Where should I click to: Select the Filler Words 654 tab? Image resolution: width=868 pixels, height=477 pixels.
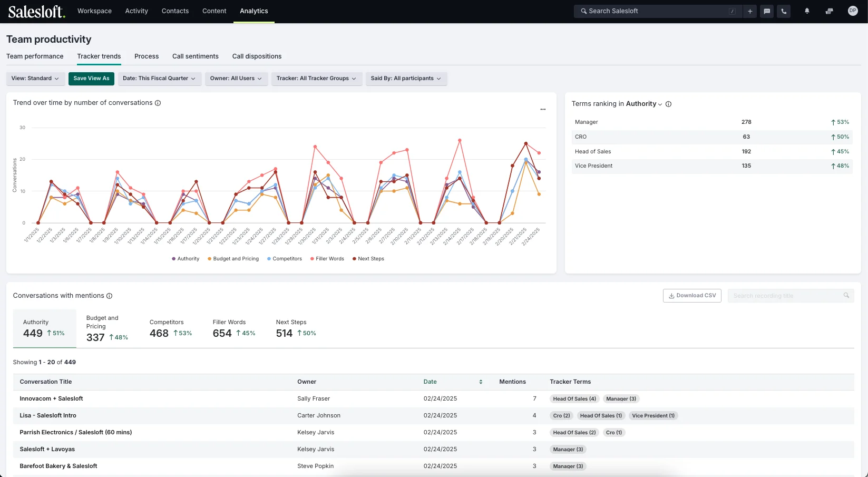click(234, 328)
